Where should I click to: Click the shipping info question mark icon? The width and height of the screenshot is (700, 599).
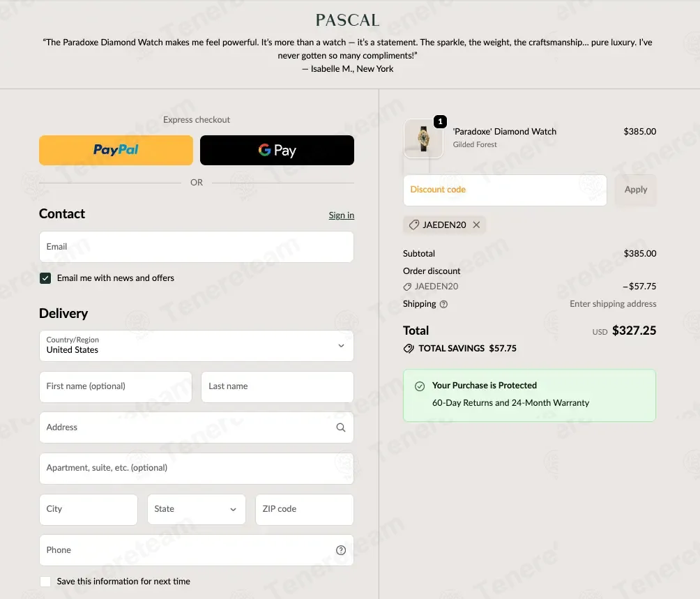(x=444, y=304)
